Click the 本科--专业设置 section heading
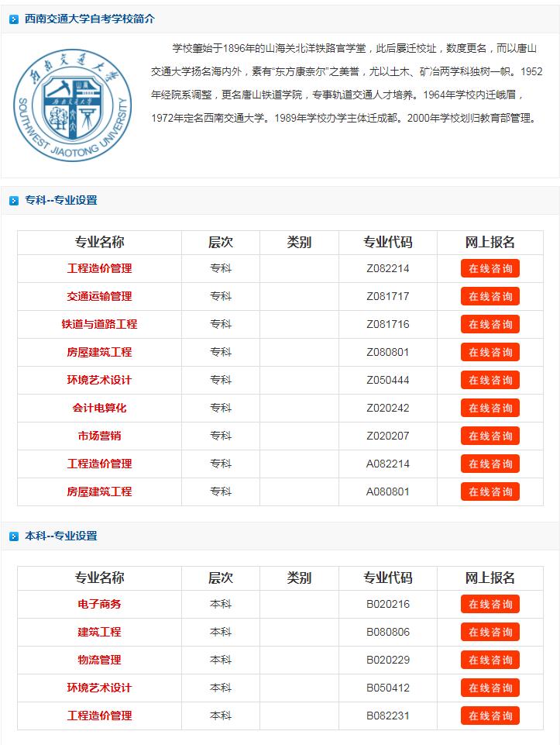This screenshot has height=745, width=560. click(60, 536)
